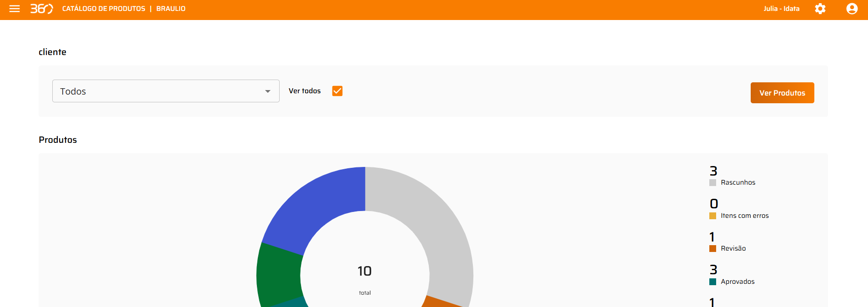Uncheck the Ver todos checkbox
Image resolution: width=868 pixels, height=307 pixels.
[x=337, y=91]
